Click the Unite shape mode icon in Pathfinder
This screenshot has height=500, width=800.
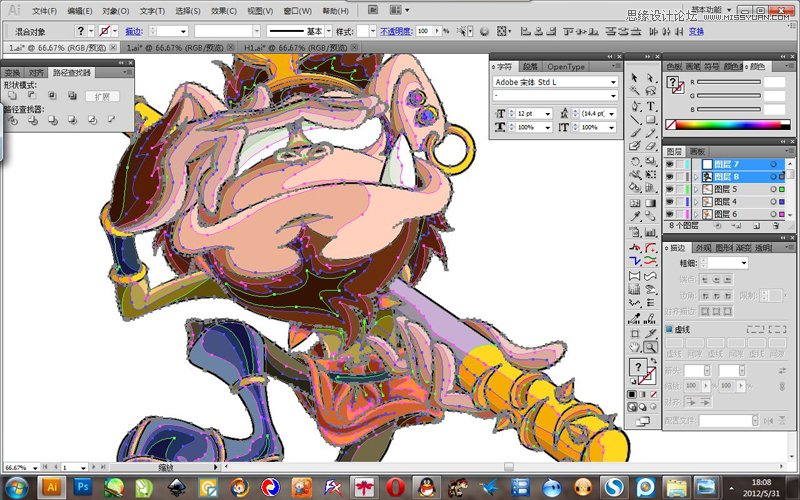(x=12, y=95)
